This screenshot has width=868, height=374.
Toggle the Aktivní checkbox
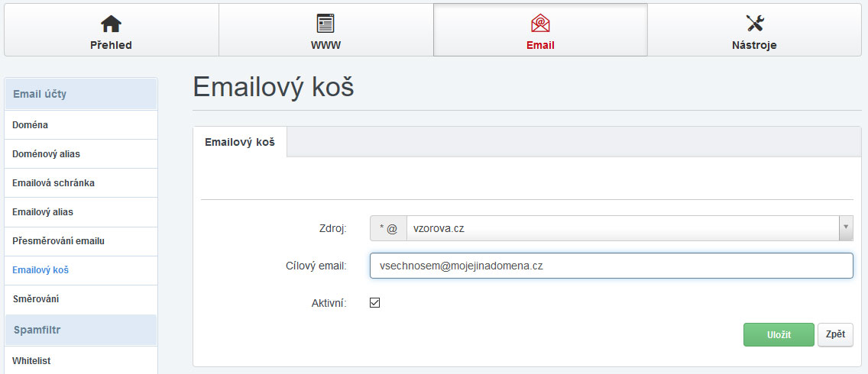374,303
